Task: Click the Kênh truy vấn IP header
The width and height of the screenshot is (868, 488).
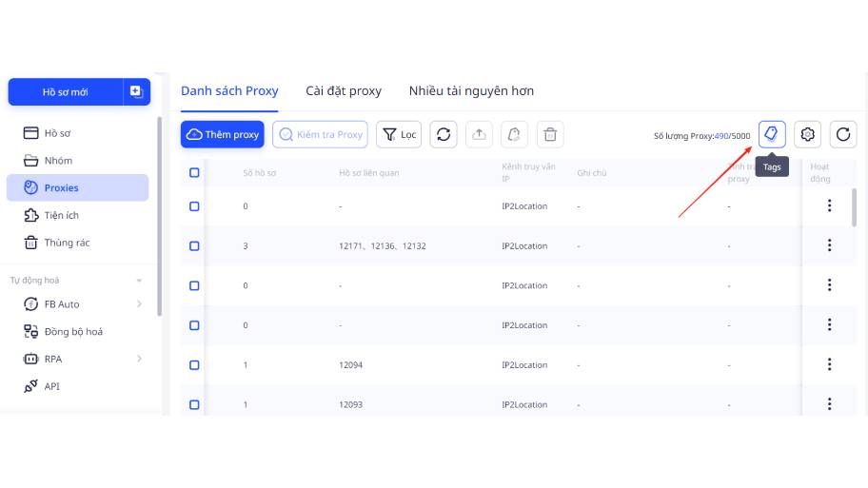Action: click(x=528, y=172)
